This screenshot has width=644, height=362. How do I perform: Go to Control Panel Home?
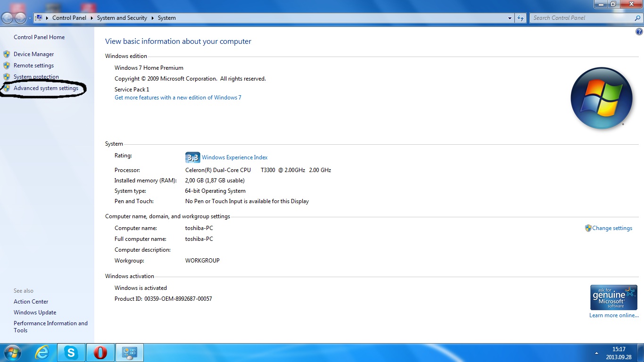(x=39, y=37)
